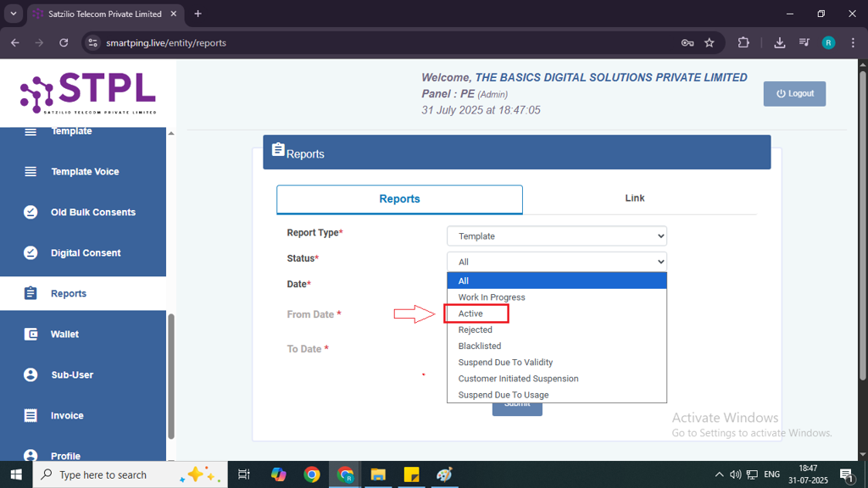Screen dimensions: 868x488
Task: Open the media control icon in toolbar
Action: pos(804,42)
